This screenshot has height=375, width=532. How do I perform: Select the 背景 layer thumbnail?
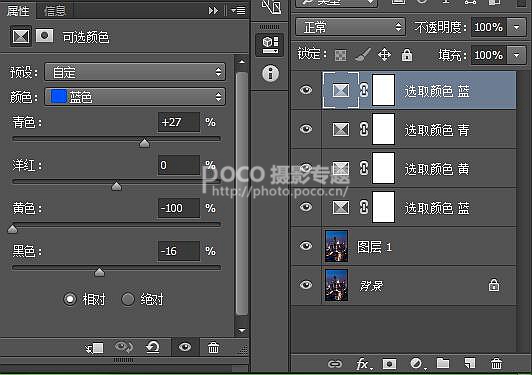tap(336, 285)
